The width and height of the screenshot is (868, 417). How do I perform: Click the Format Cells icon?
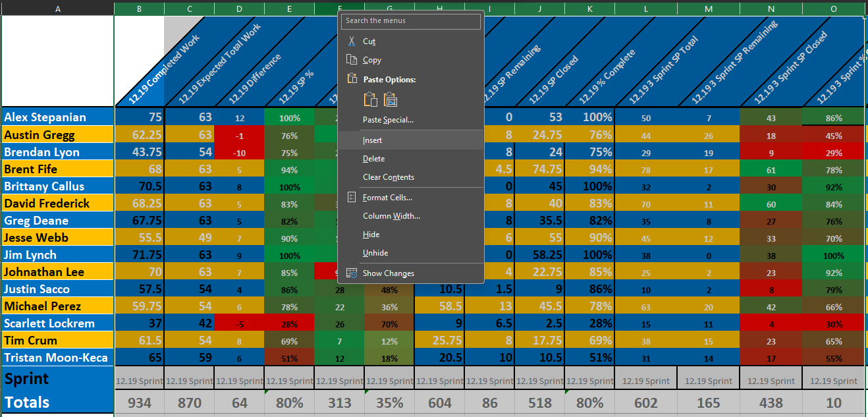(352, 198)
